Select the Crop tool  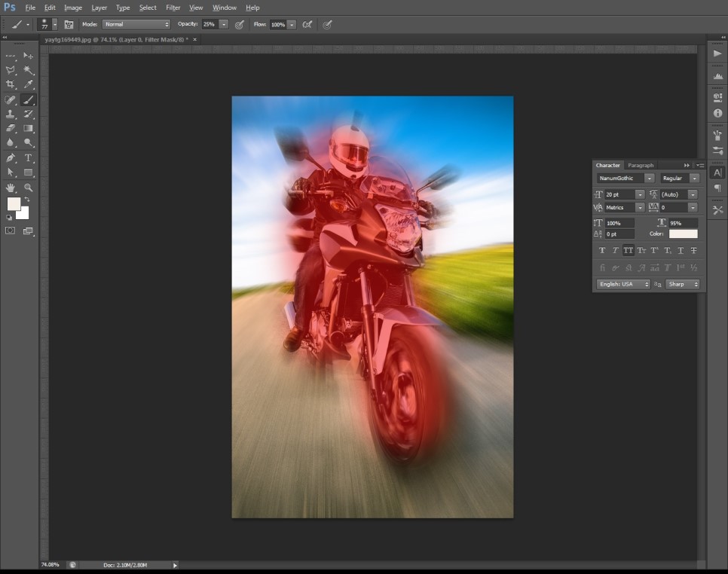click(11, 84)
